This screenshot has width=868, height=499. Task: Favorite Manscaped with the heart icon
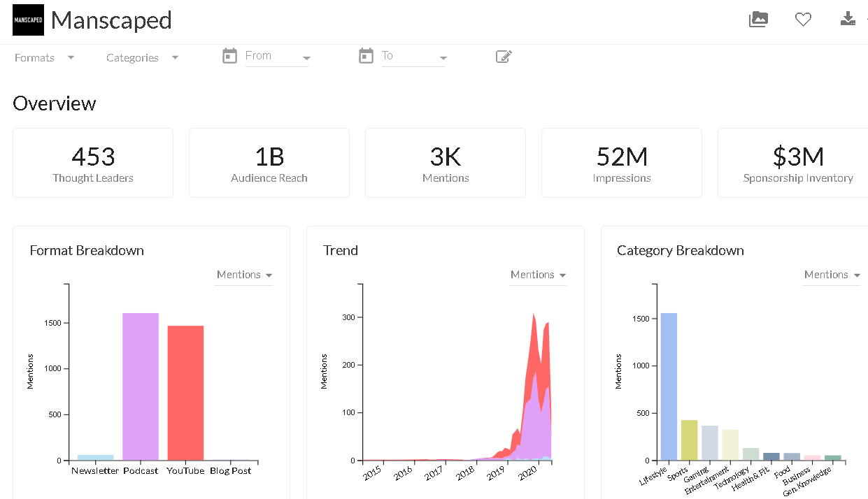(803, 20)
